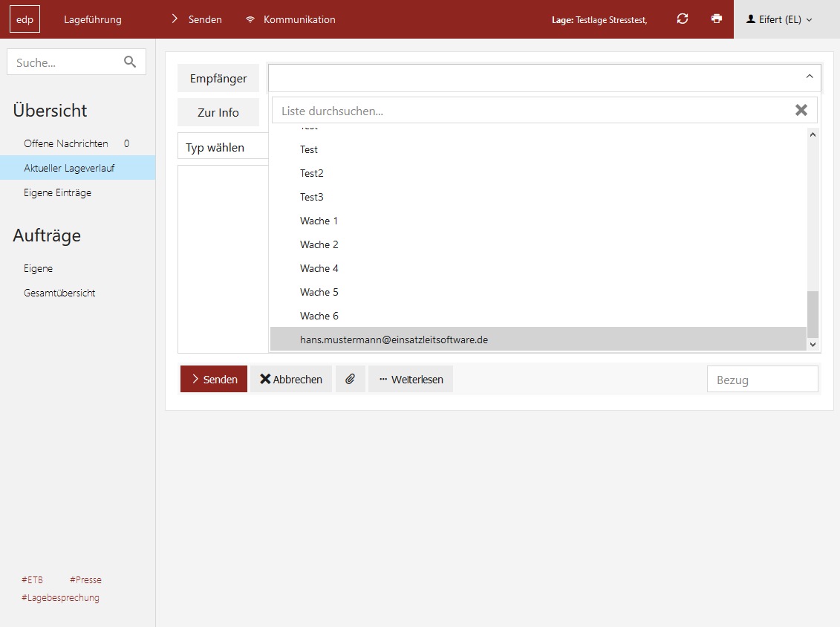Select Test2 in recipient list

(x=538, y=173)
